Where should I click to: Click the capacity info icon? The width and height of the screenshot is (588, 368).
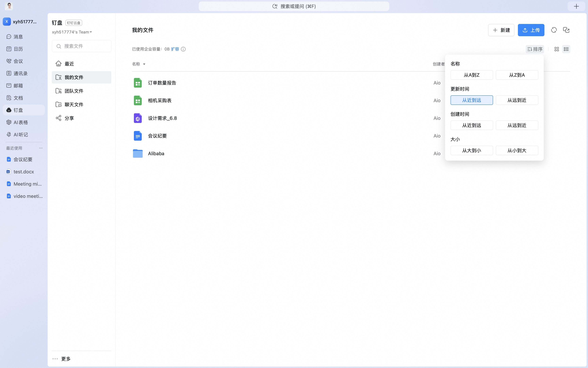tap(183, 49)
